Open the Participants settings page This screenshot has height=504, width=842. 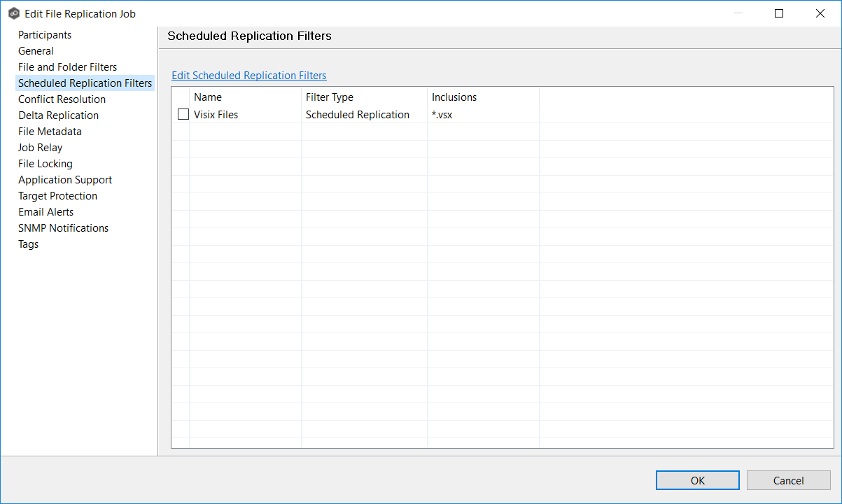44,34
